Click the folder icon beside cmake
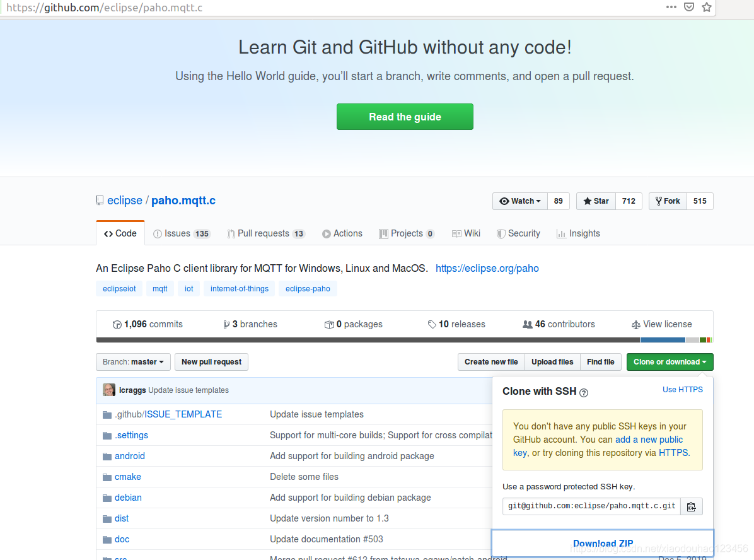 coord(107,477)
